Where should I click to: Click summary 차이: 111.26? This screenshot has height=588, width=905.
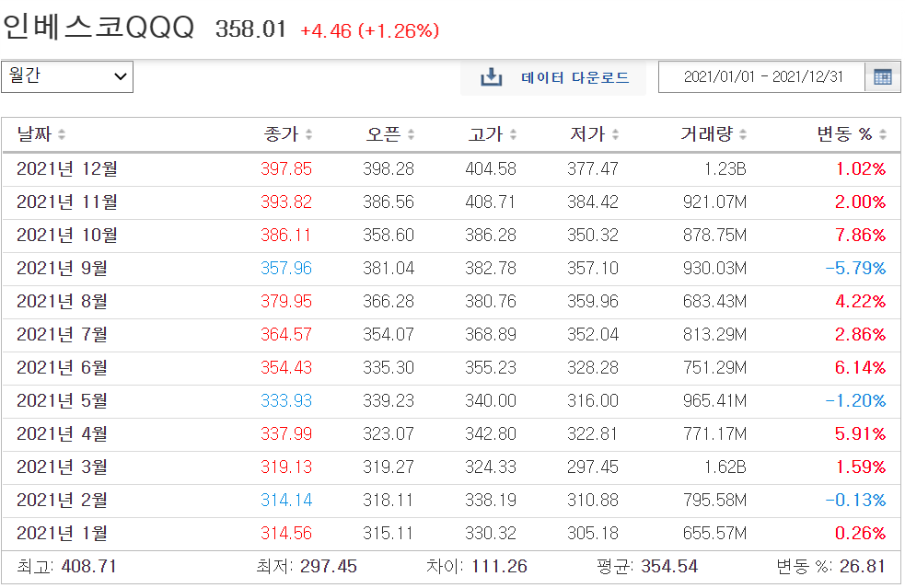click(x=477, y=567)
